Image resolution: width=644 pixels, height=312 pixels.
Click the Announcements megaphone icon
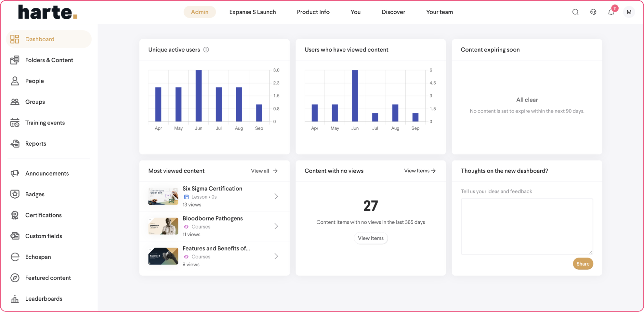pos(15,173)
